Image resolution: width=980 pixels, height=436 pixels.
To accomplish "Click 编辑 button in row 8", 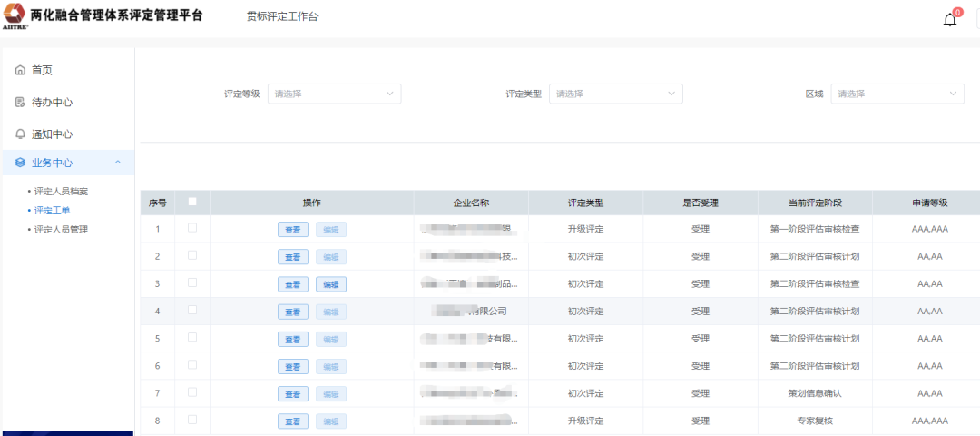I will [x=331, y=421].
